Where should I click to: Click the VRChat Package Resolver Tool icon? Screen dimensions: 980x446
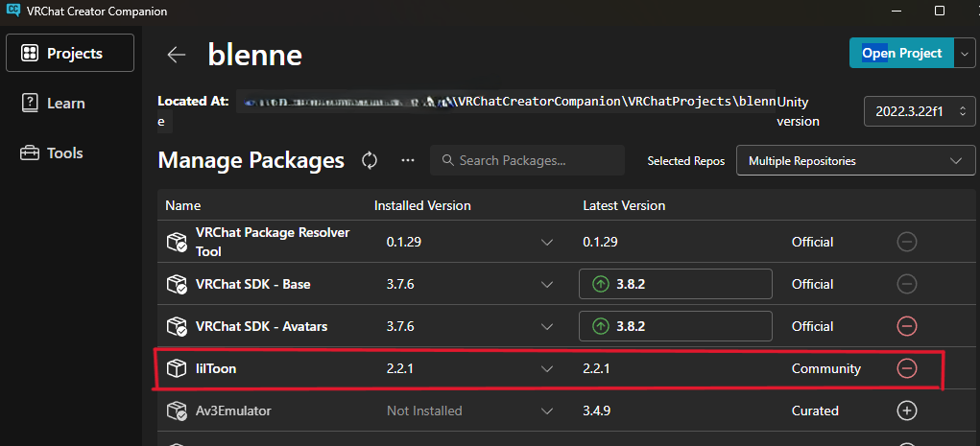coord(176,242)
